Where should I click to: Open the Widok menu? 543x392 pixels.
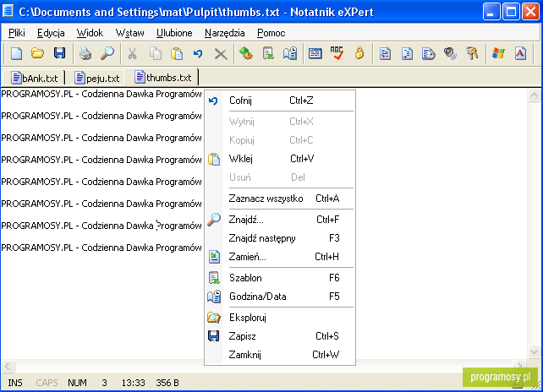pyautogui.click(x=90, y=33)
